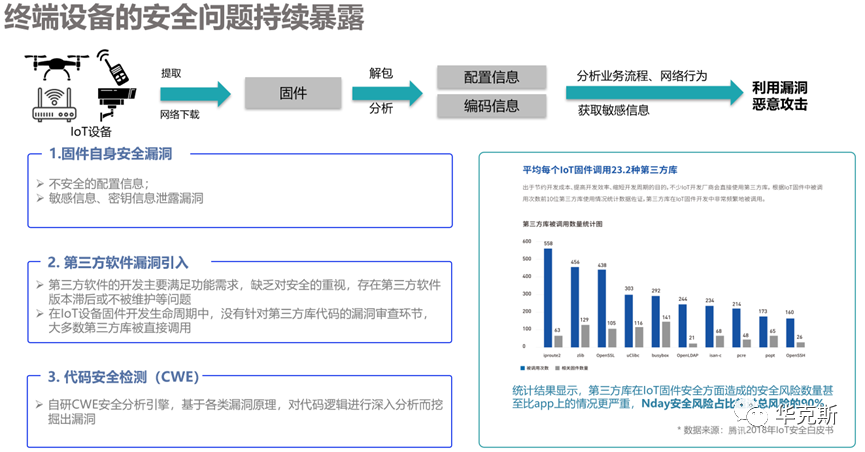Image resolution: width=865 pixels, height=452 pixels.
Task: Click the gray busybox bar labeled 141
Action: click(665, 334)
